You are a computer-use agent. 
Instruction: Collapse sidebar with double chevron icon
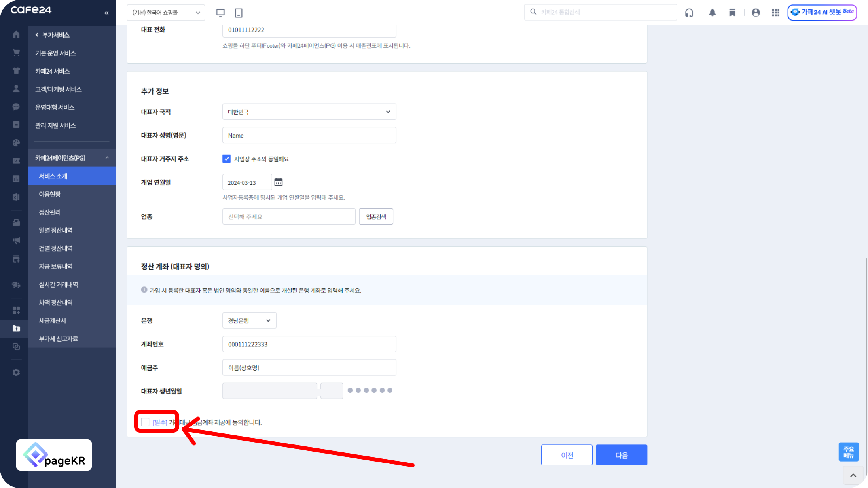[106, 13]
